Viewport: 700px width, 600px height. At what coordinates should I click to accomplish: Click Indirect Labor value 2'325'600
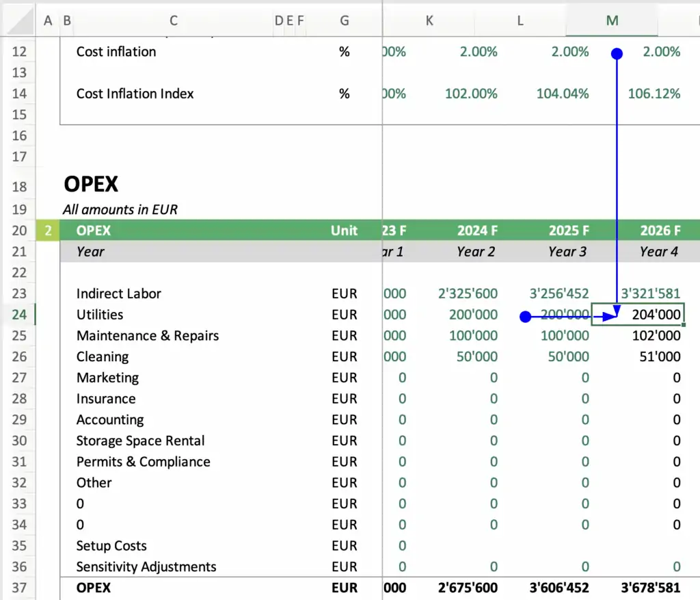point(468,294)
